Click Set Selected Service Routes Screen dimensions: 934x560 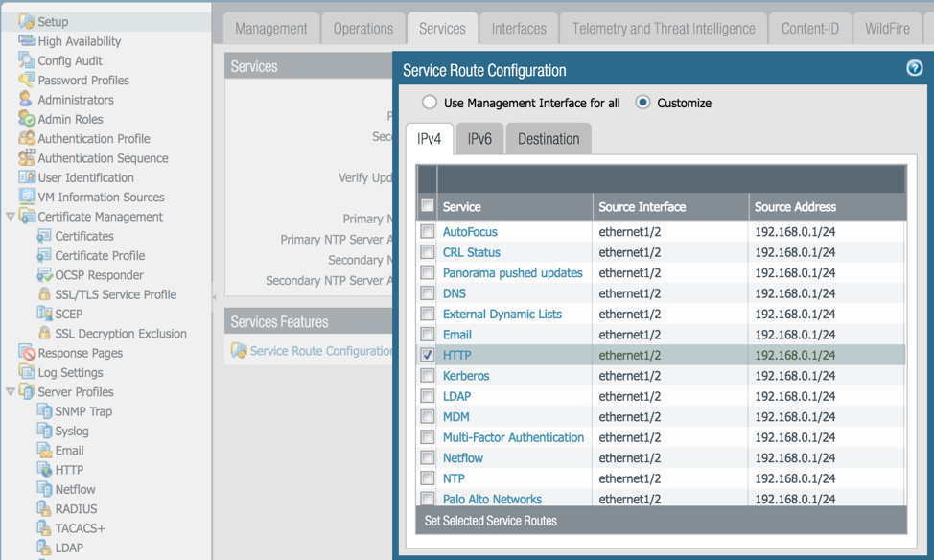click(x=485, y=521)
